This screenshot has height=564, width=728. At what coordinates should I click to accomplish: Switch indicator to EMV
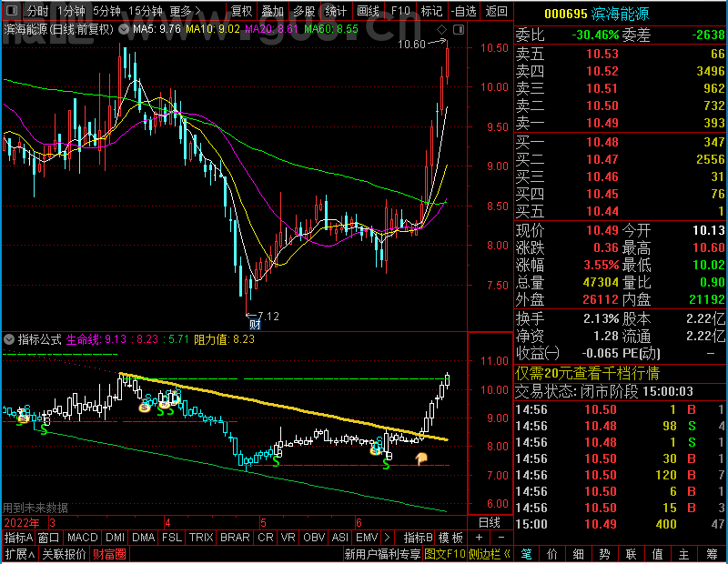pos(367,538)
